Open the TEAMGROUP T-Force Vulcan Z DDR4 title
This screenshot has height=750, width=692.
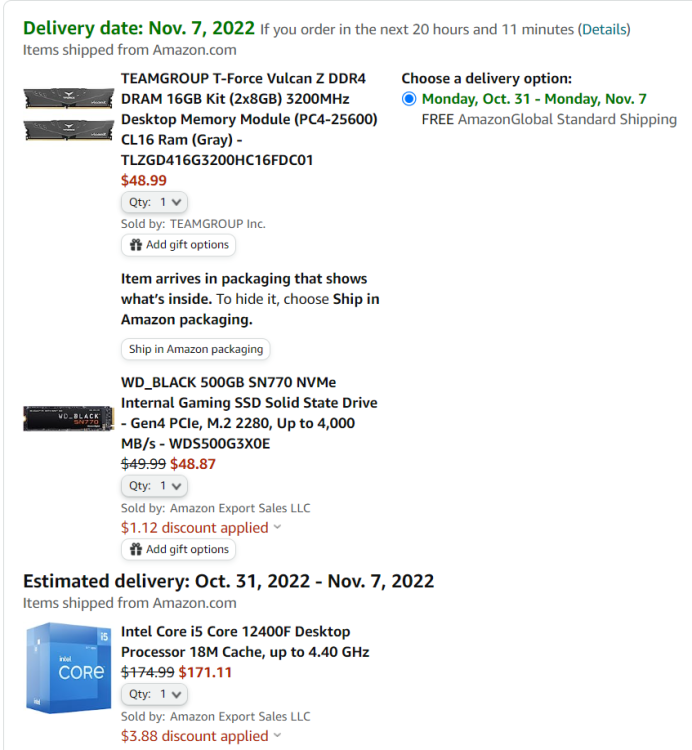249,119
